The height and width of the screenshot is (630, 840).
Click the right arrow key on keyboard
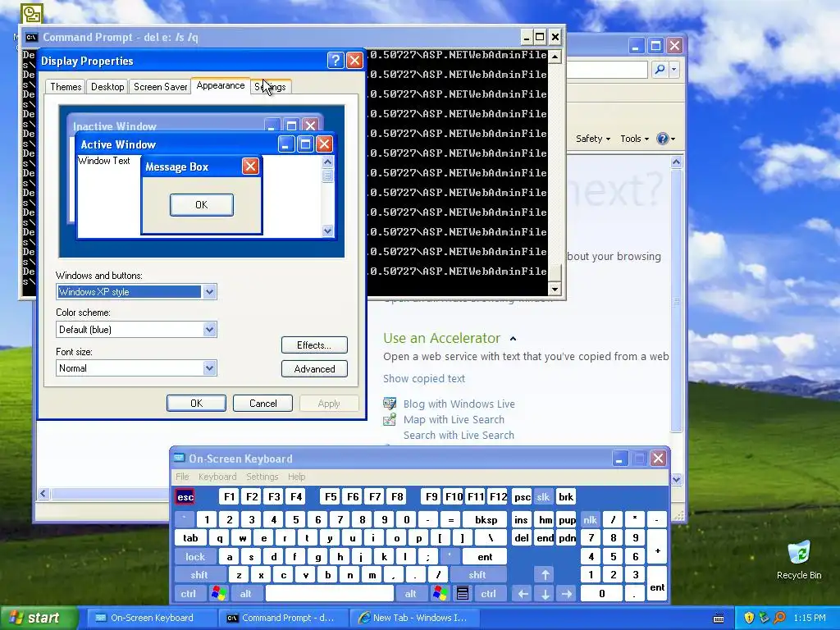click(567, 594)
